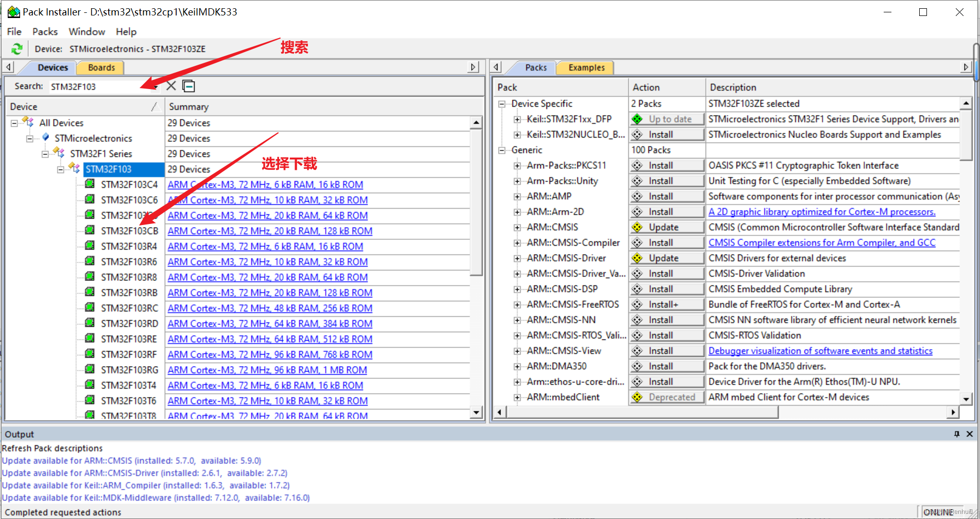Click the Search input field
Screen dimensions: 980x519
100,86
